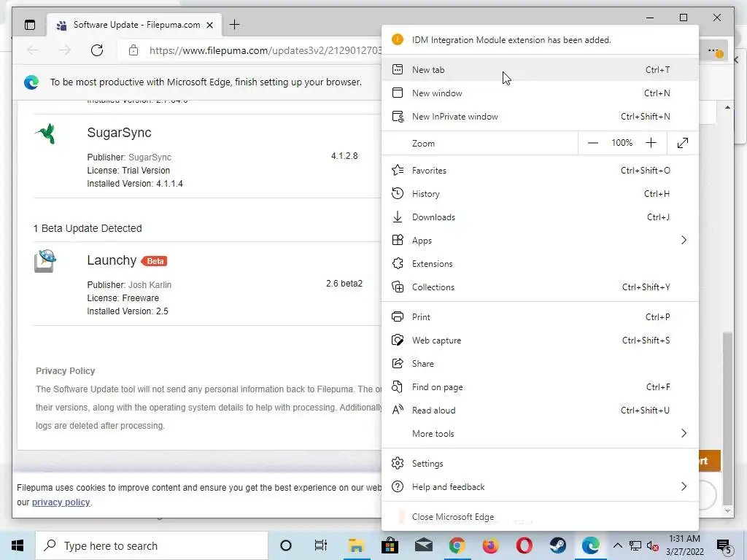Screen dimensions: 747x560
Task: Click the Share icon in menu
Action: pos(398,363)
